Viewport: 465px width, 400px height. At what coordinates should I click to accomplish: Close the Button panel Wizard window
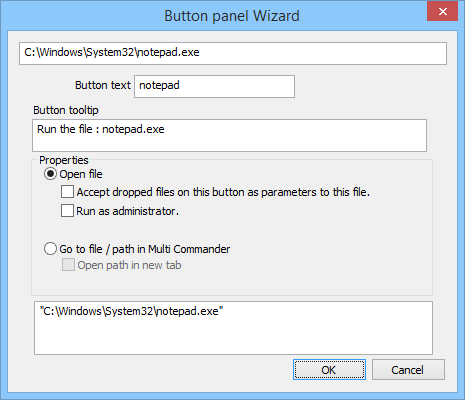[x=443, y=11]
